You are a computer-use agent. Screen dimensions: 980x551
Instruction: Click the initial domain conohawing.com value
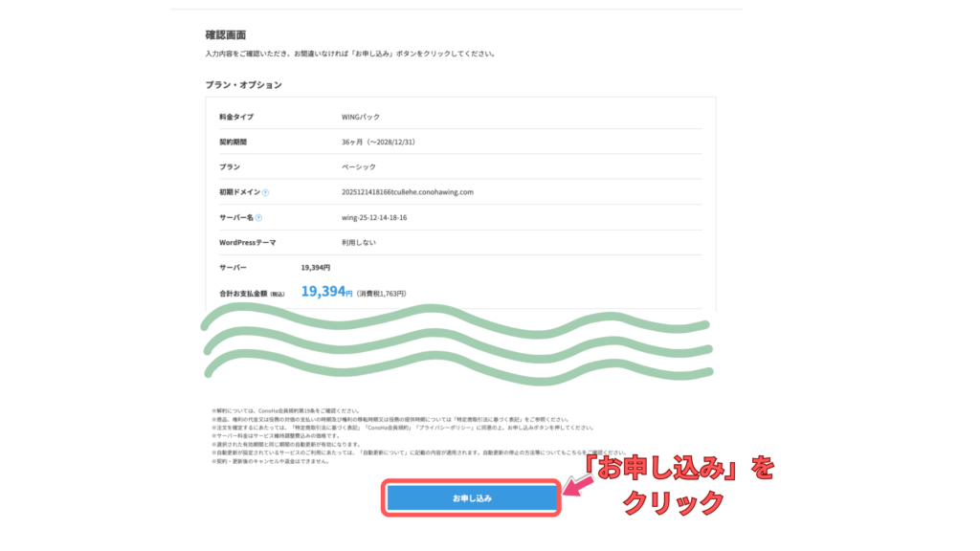click(x=407, y=191)
